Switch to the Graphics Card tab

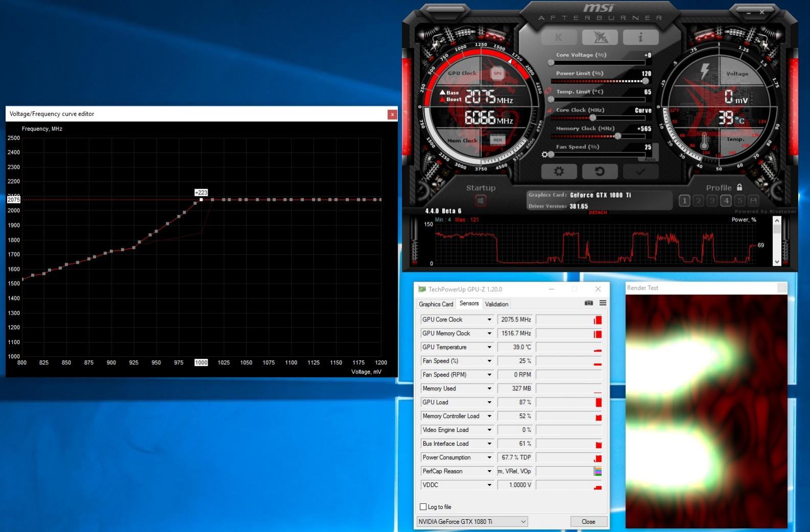coord(436,304)
